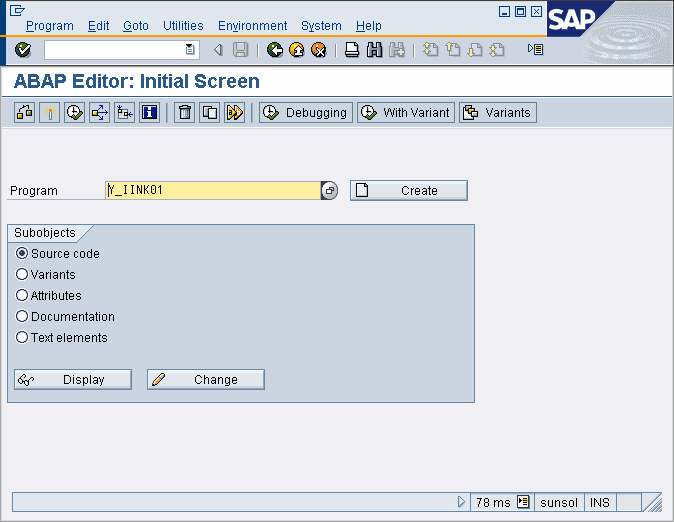
Task: Click the Program name input field
Action: pyautogui.click(x=213, y=190)
